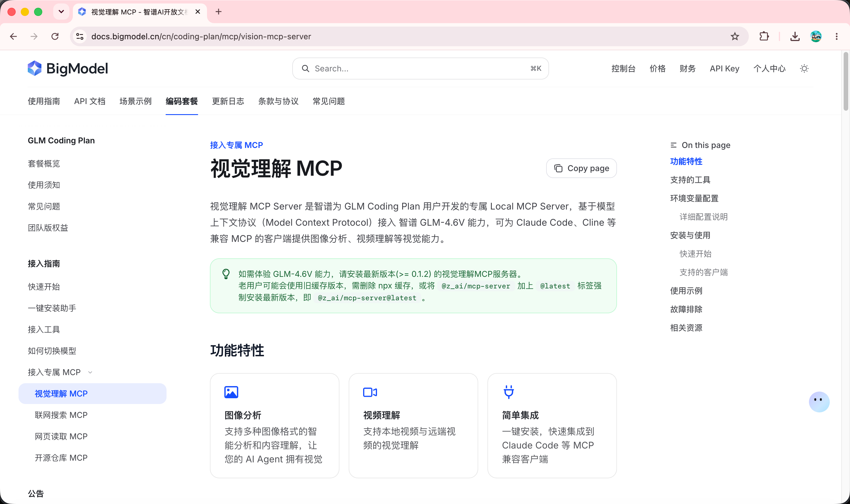Open 接入工具 in the sidebar
This screenshot has height=504, width=850.
(44, 329)
